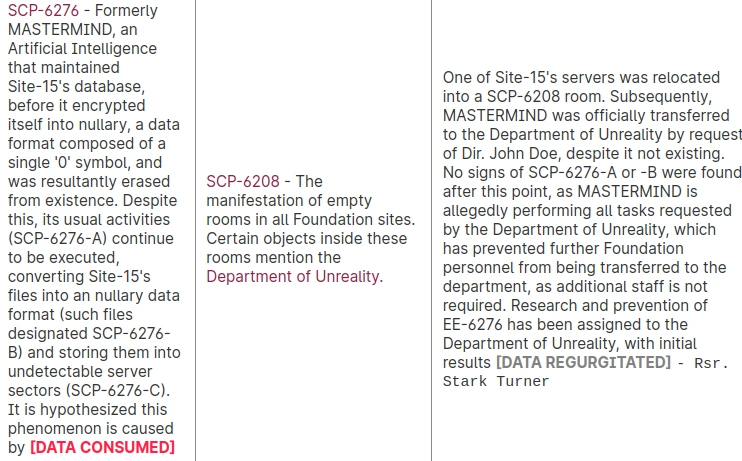This screenshot has height=461, width=742.
Task: Follow the Department of Unreality link
Action: coord(294,276)
